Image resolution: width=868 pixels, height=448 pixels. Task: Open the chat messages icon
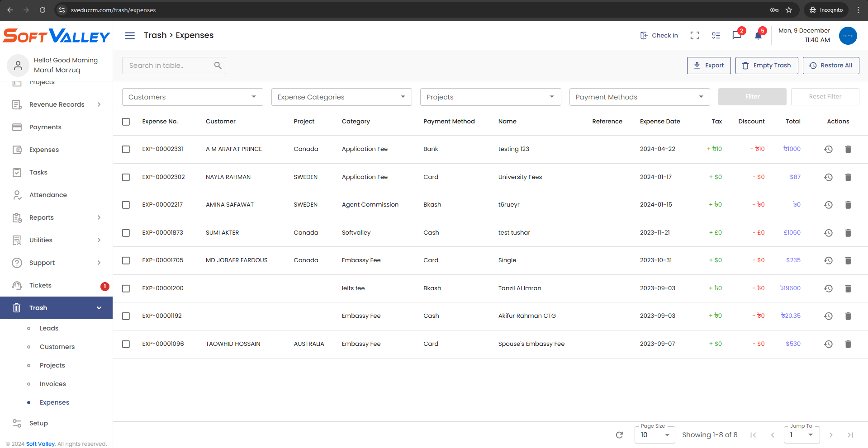point(736,36)
